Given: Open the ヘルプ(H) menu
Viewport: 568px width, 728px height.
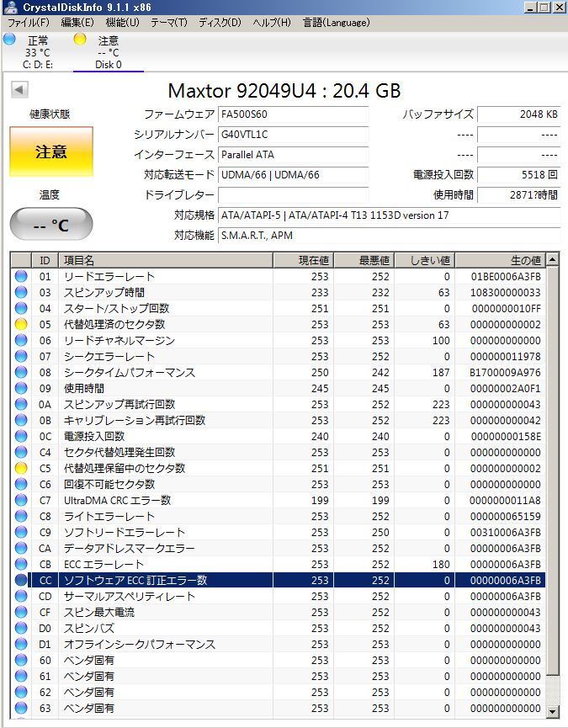Looking at the screenshot, I should point(272,22).
